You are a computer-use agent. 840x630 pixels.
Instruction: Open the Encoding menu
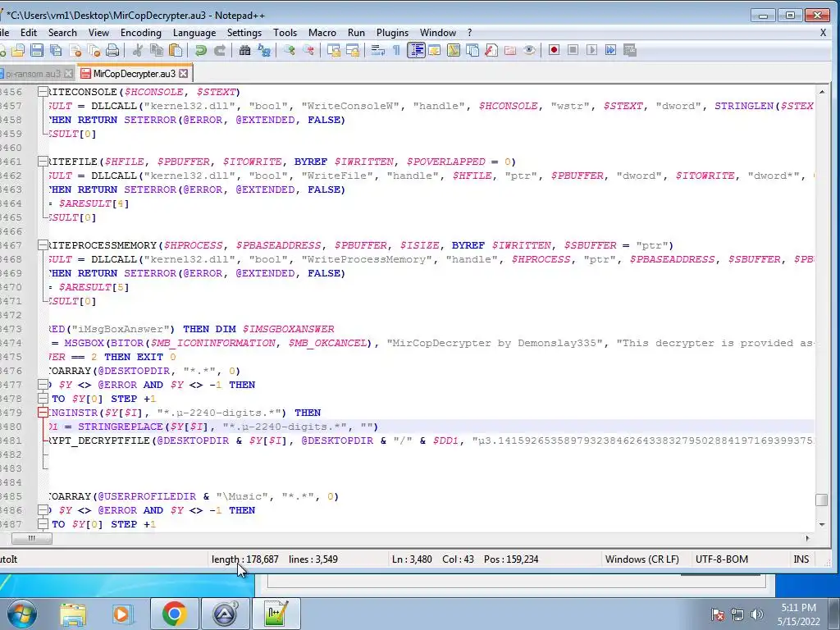click(141, 33)
